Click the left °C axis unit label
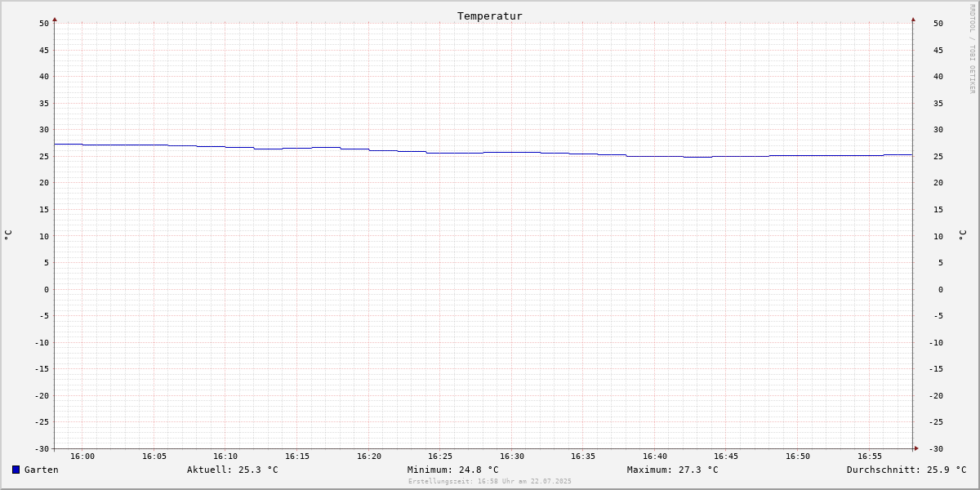Screen dimensions: 980x490 (8, 235)
